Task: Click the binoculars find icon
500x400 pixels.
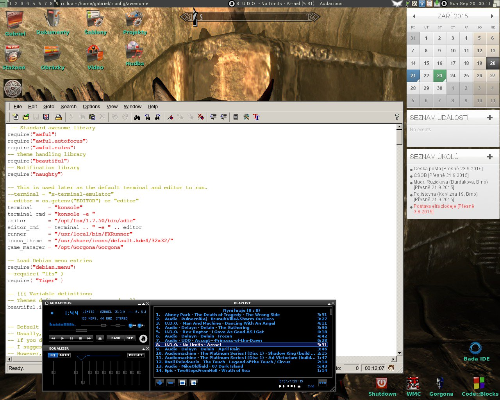Action: click(x=137, y=117)
